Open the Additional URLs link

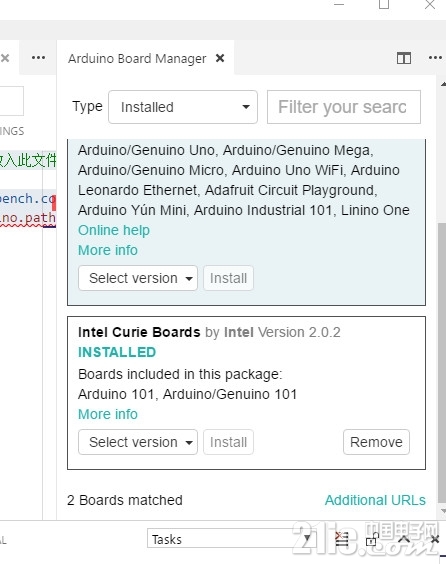(375, 500)
